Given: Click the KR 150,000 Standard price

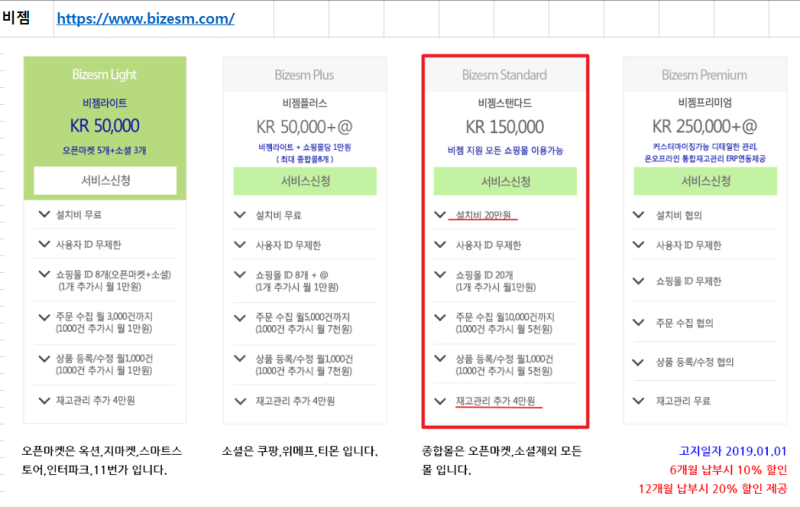Looking at the screenshot, I should [x=505, y=126].
